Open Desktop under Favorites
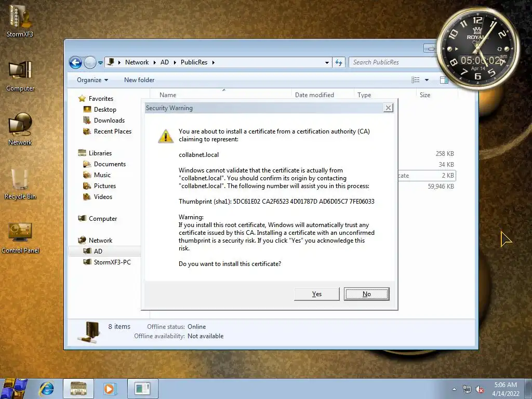This screenshot has height=399, width=532. coord(105,110)
